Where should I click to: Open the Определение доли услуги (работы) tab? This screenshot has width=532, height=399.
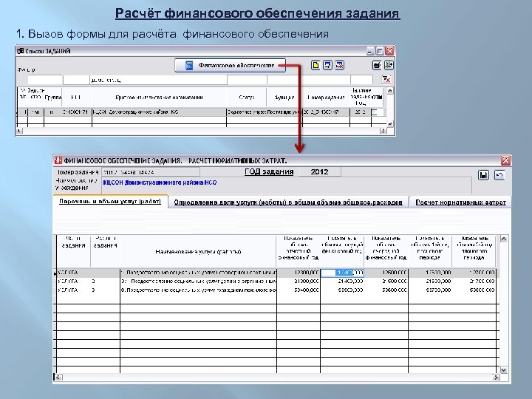pos(288,202)
